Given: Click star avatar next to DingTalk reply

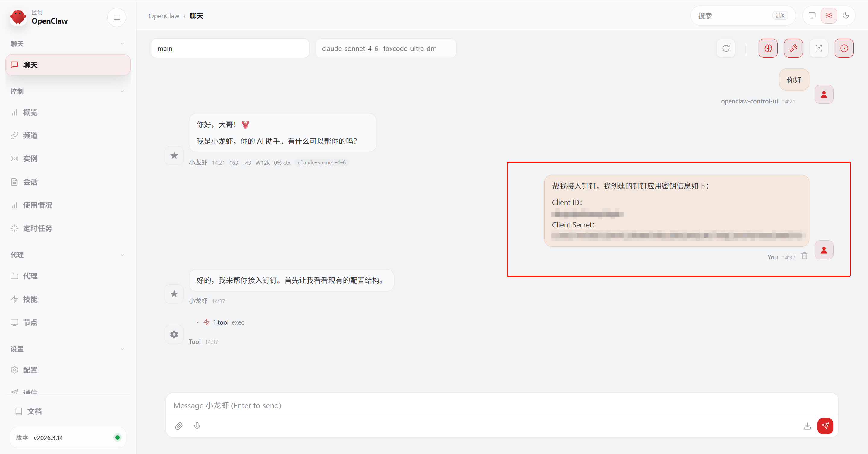Looking at the screenshot, I should click(174, 294).
